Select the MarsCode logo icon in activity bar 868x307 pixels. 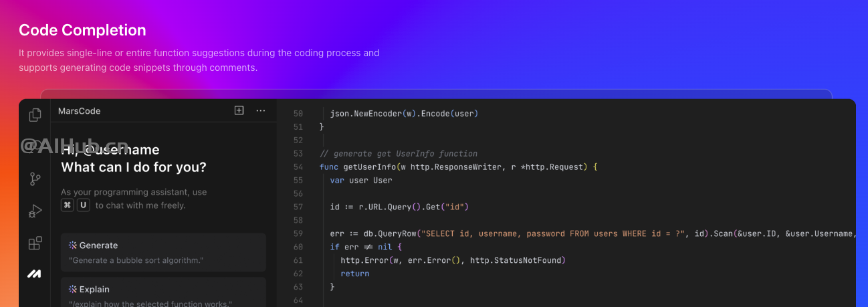coord(35,274)
